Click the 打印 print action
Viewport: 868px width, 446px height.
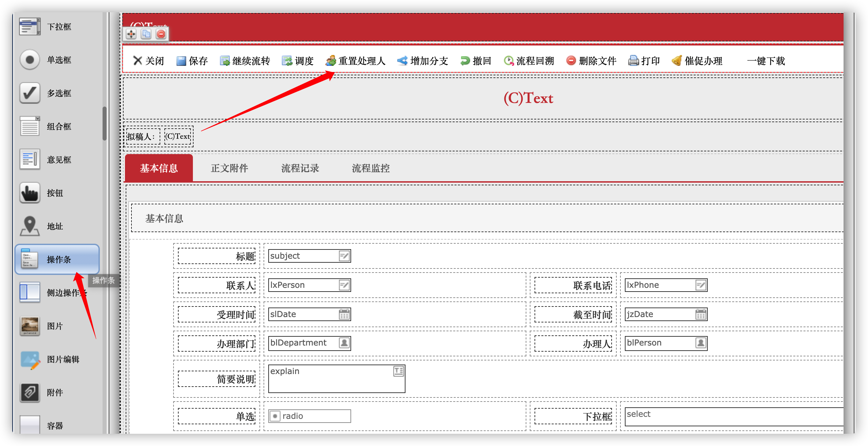point(644,61)
